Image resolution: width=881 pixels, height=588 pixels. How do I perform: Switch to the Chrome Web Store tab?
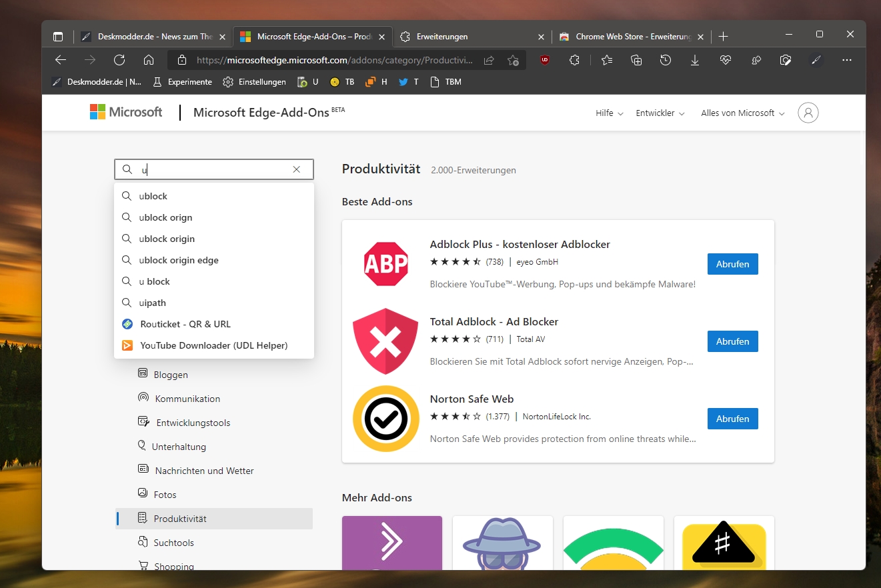[627, 37]
